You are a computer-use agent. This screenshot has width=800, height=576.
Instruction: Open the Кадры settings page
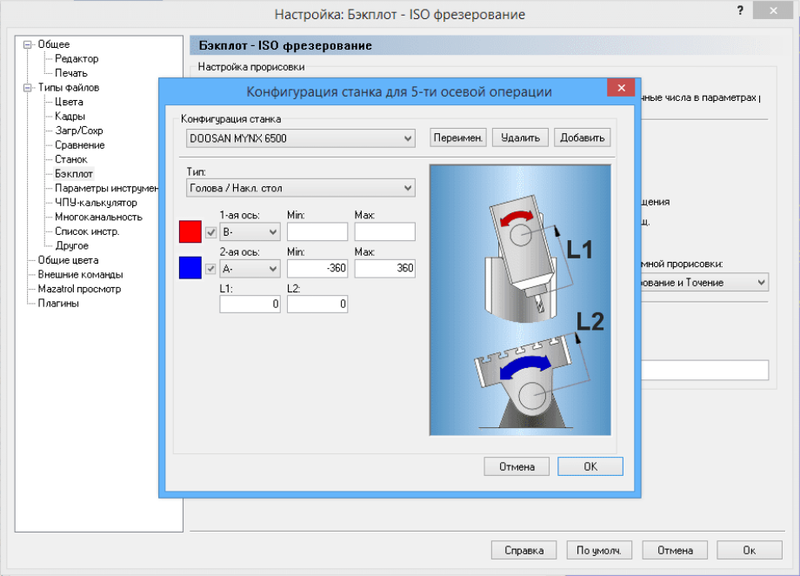(70, 116)
